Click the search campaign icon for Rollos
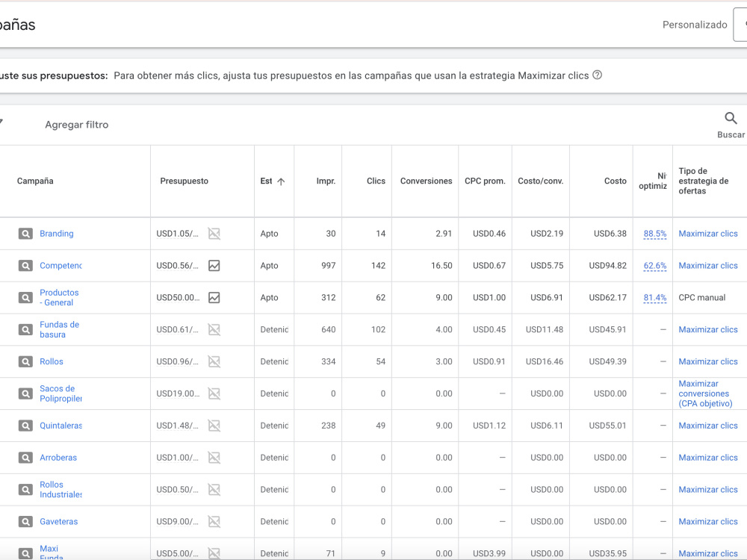Viewport: 747px width, 560px height. pos(25,361)
